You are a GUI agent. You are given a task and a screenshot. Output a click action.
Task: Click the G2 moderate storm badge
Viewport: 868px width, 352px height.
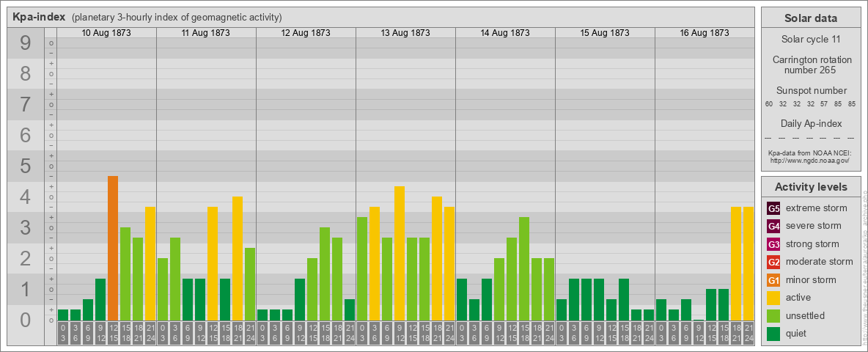coord(773,262)
